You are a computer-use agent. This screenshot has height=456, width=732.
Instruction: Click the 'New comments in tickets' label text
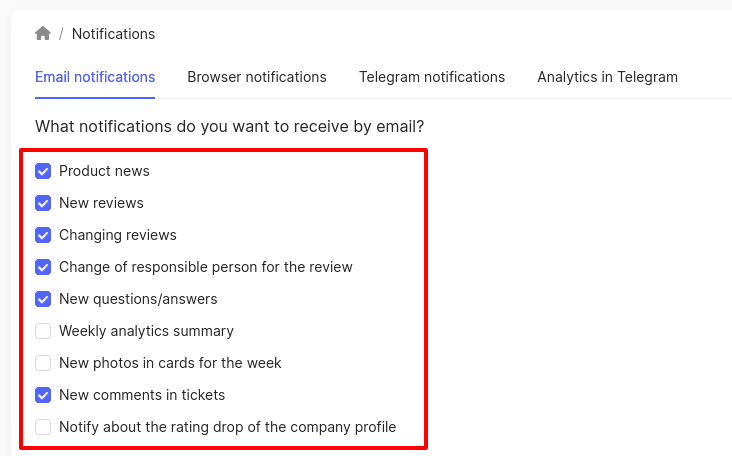tap(142, 395)
